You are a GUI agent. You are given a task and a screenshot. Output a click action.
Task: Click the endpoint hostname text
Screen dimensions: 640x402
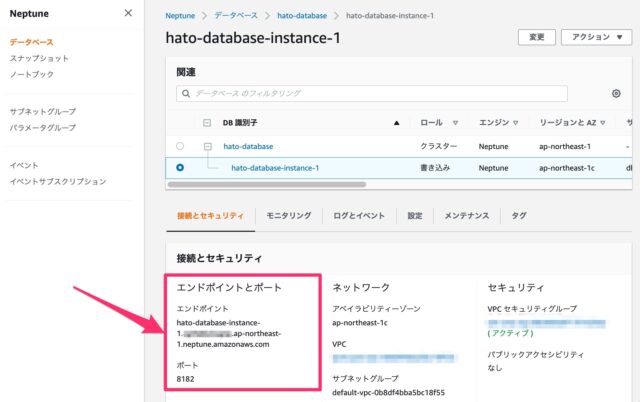(229, 333)
